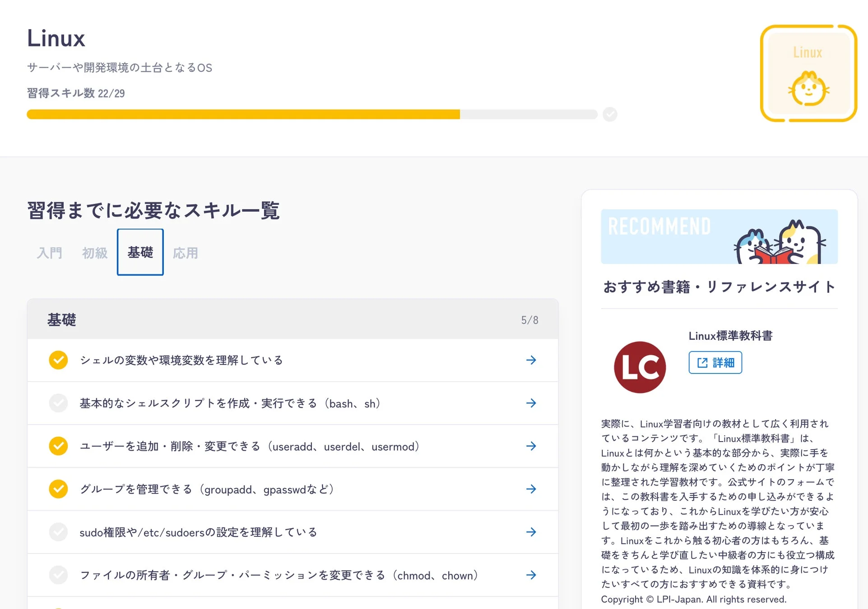Screen dimensions: 868x609
Task: Expand the 基礎 section header
Action: click(x=293, y=319)
